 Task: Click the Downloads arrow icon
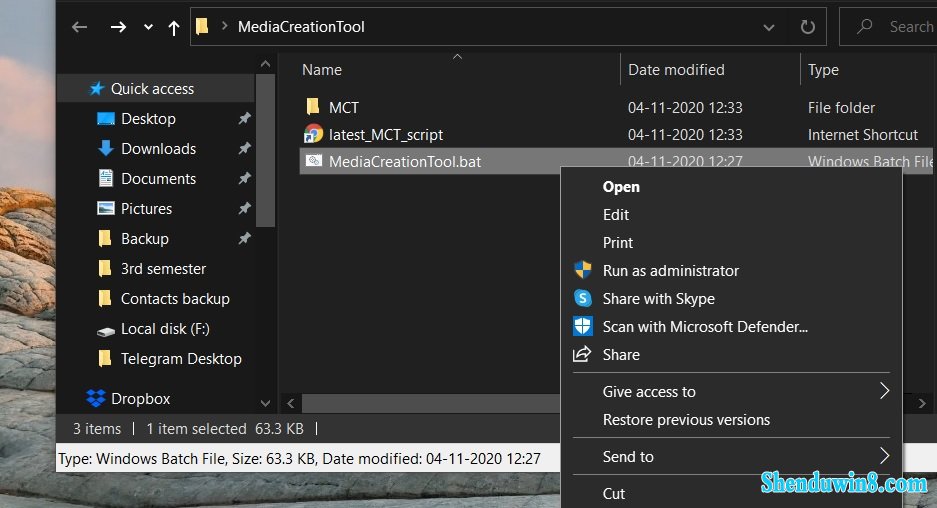pyautogui.click(x=106, y=148)
